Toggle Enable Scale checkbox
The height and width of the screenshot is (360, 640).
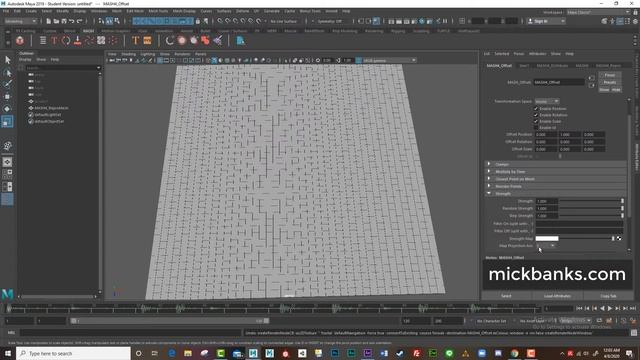pos(536,121)
